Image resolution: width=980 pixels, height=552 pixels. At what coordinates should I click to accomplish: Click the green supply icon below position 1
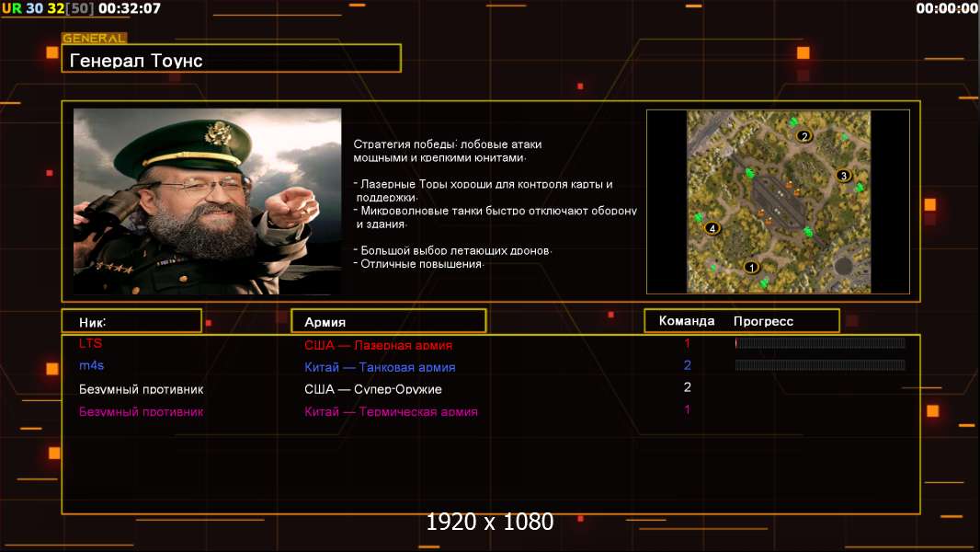(x=764, y=282)
